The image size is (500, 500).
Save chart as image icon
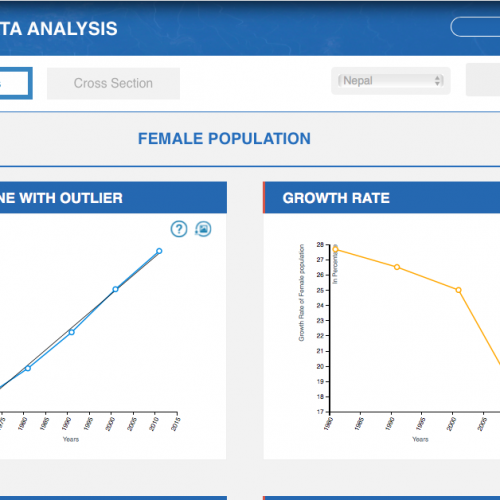(203, 229)
